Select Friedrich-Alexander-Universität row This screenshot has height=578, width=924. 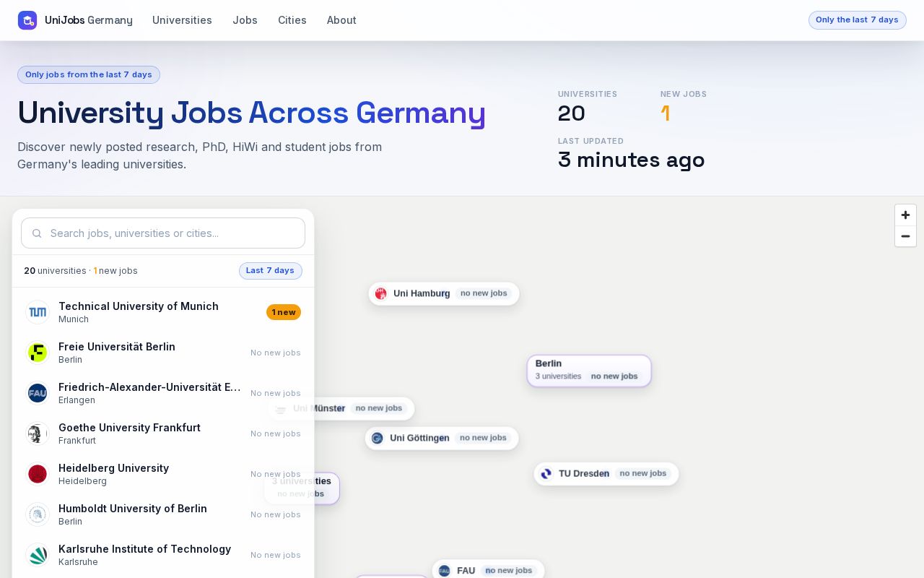[x=163, y=393]
